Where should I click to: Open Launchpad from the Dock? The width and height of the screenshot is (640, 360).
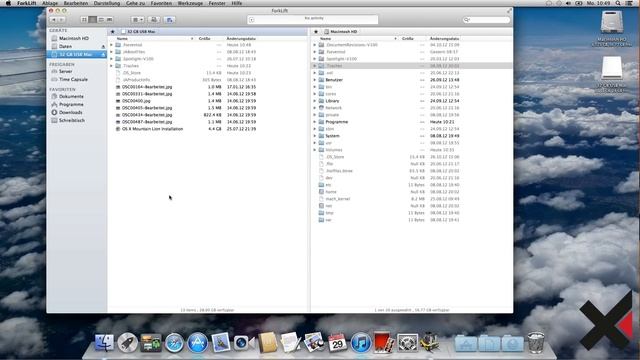pos(127,342)
